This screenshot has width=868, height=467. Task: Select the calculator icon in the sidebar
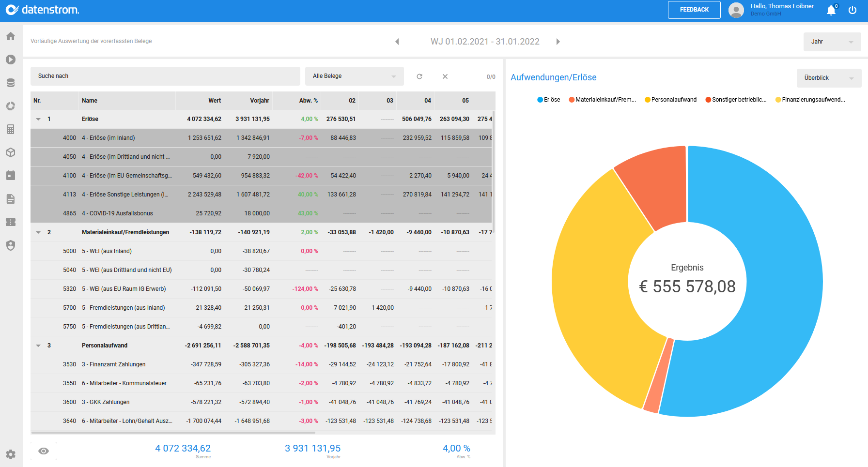coord(10,129)
